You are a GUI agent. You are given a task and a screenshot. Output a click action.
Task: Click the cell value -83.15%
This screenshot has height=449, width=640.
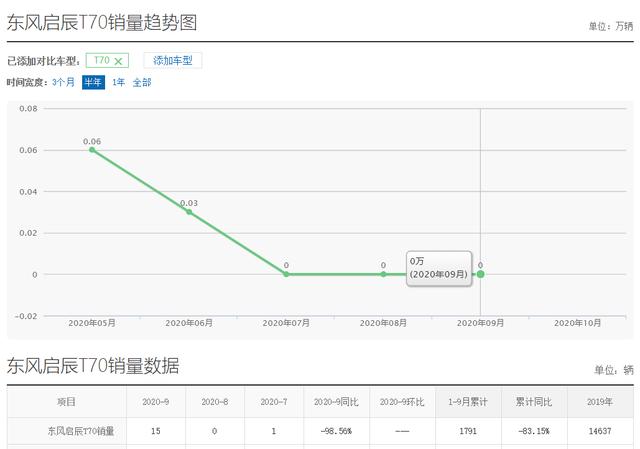pos(534,431)
